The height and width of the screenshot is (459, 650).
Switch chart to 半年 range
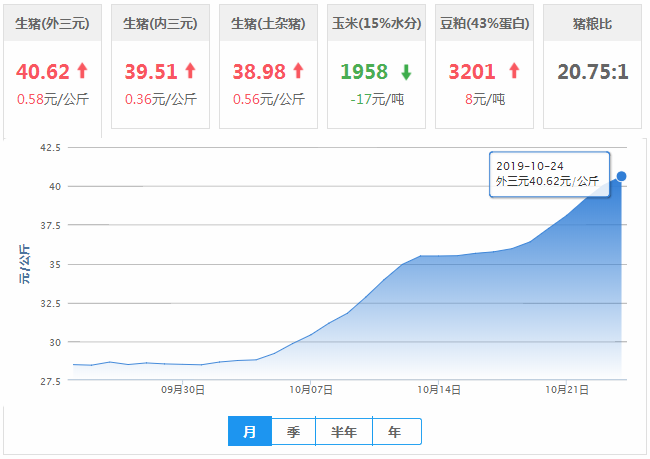(344, 431)
